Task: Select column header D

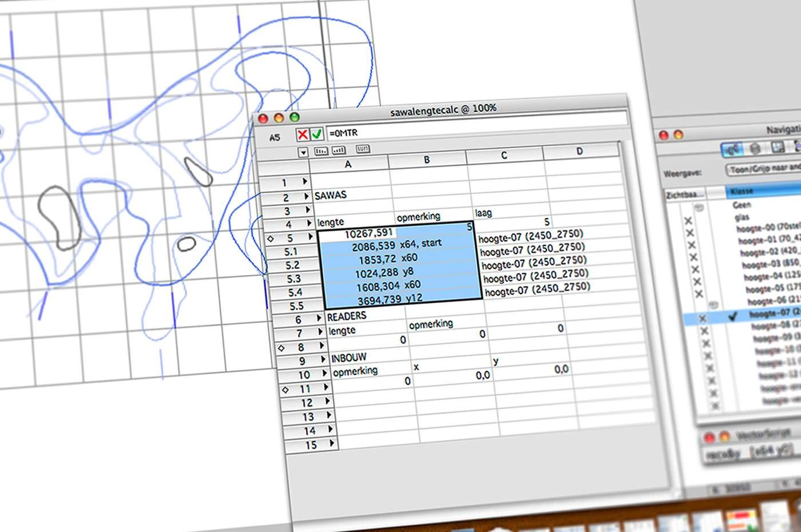Action: (x=580, y=152)
